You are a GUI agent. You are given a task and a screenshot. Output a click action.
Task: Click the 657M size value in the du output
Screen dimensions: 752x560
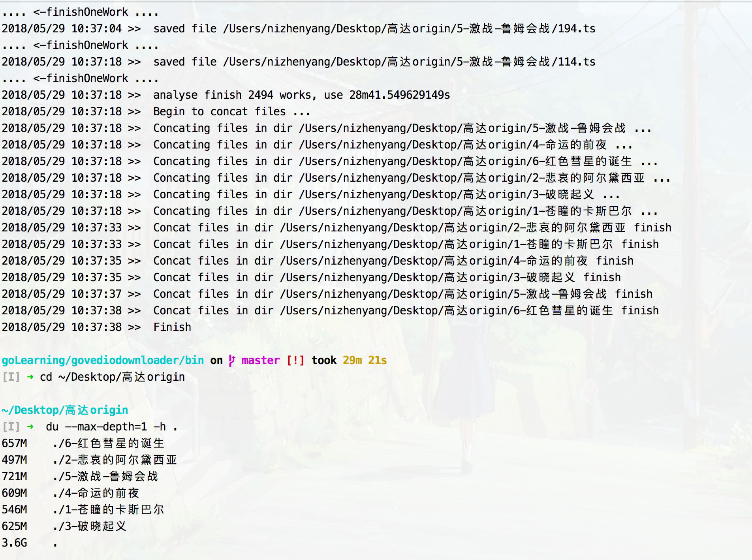coord(15,443)
